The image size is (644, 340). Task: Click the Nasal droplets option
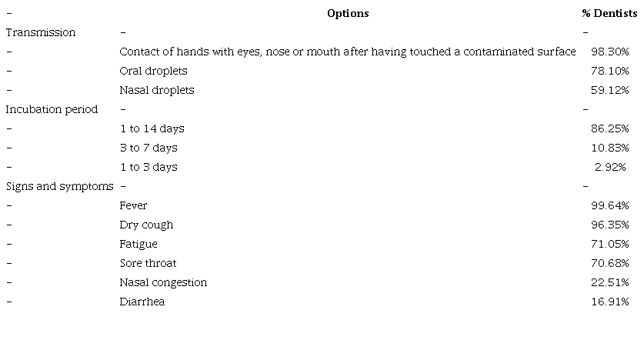pos(157,90)
